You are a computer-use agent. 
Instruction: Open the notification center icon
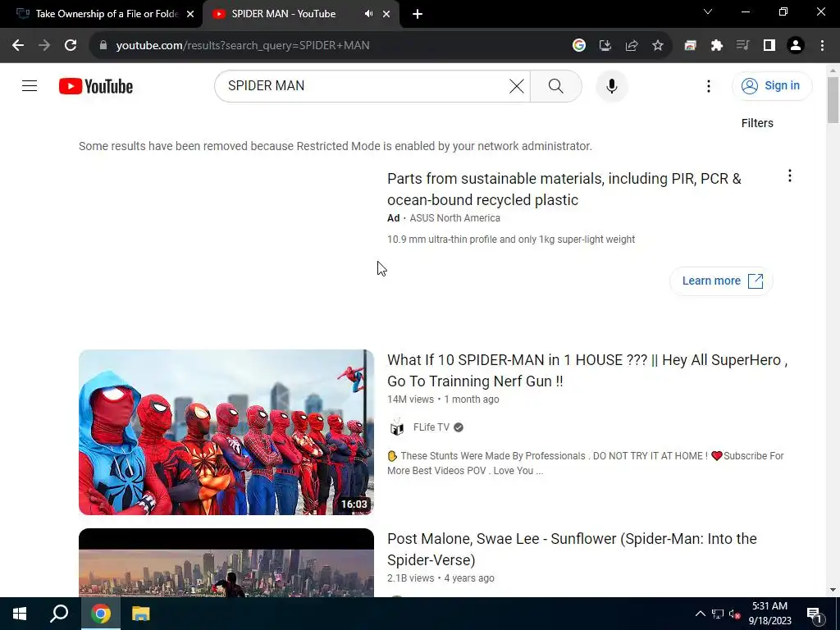coord(814,615)
